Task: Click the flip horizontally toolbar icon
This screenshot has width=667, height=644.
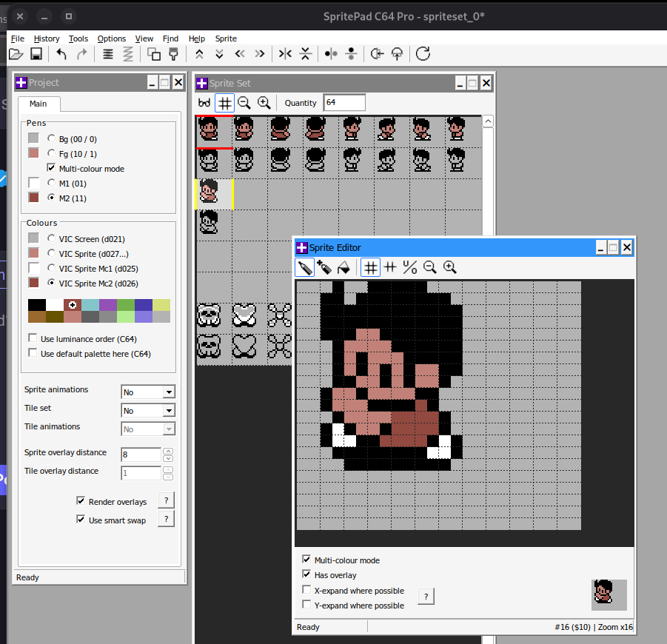Action: coord(285,53)
